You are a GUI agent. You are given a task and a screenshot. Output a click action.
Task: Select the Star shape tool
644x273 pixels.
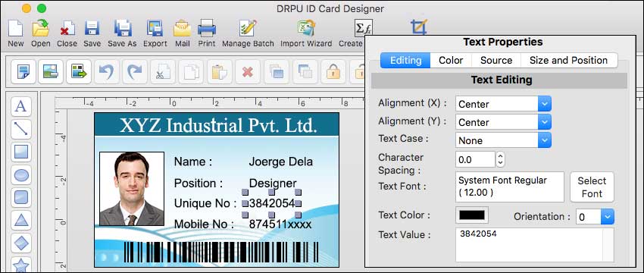21,265
